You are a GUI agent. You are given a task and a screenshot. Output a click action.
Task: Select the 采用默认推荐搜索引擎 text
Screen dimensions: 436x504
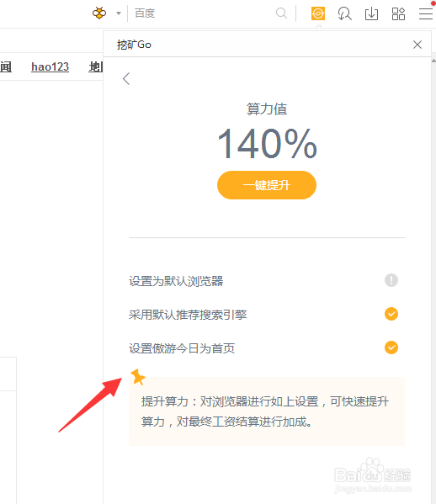tap(188, 315)
